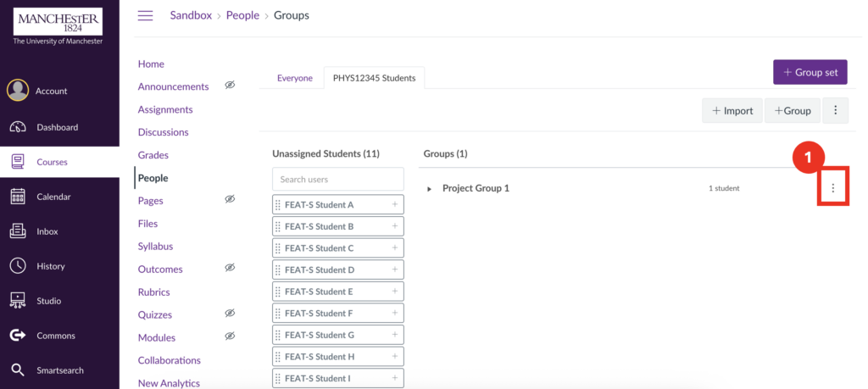Switch to the Everyone tab

(x=295, y=78)
